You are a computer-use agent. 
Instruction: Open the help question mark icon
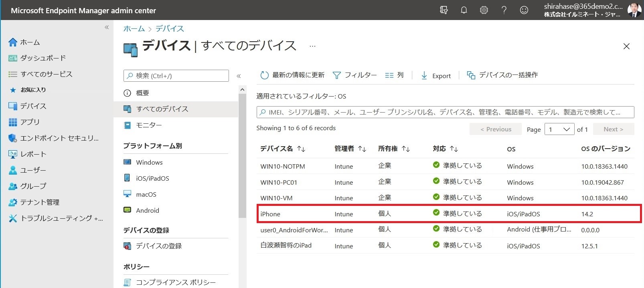point(504,10)
